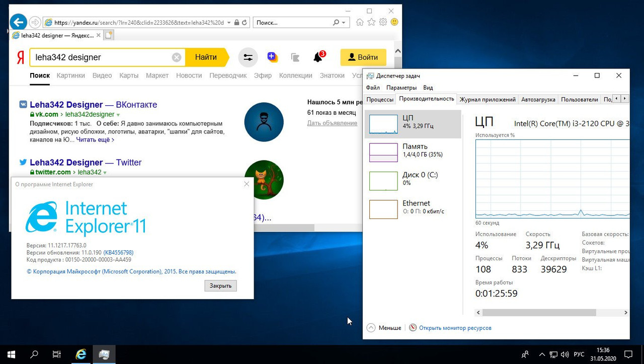Open Task View on the taskbar
Image resolution: width=644 pixels, height=364 pixels.
tap(57, 354)
